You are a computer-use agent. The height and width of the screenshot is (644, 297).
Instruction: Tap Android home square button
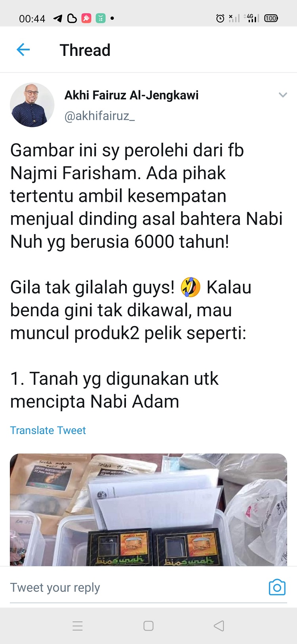click(x=148, y=626)
